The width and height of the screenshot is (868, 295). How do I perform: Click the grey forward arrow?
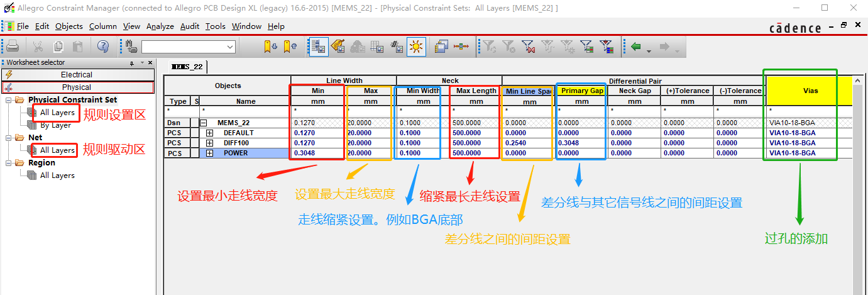pos(665,46)
